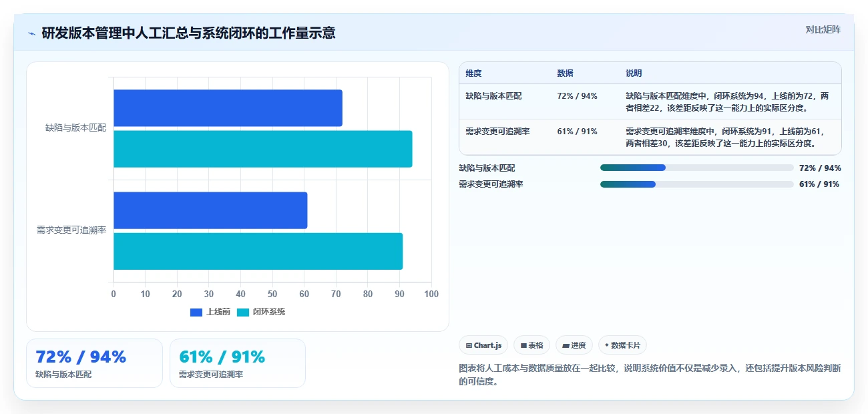868x414 pixels.
Task: Click x-axis tick label 100
Action: pos(431,294)
